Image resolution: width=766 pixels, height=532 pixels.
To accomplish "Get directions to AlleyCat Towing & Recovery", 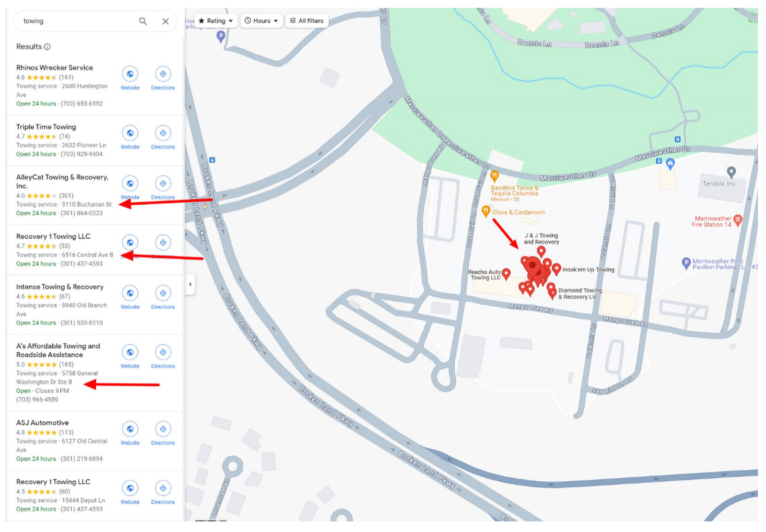I will tap(163, 183).
